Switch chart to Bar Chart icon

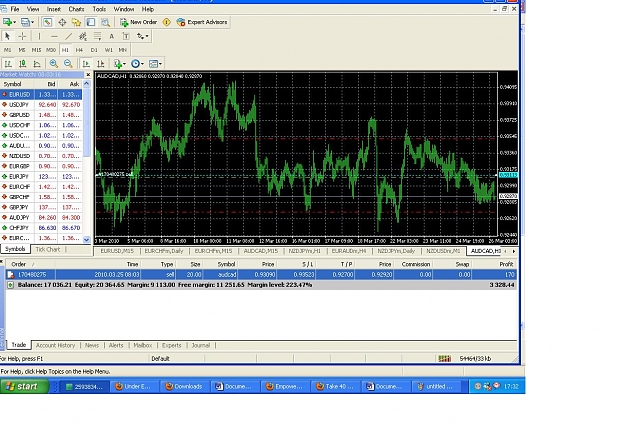(x=8, y=64)
